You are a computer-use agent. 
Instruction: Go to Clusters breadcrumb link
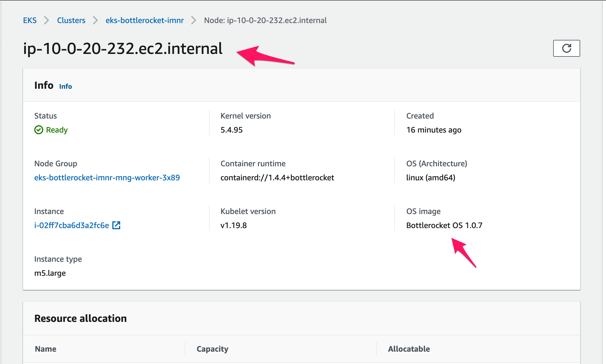71,20
